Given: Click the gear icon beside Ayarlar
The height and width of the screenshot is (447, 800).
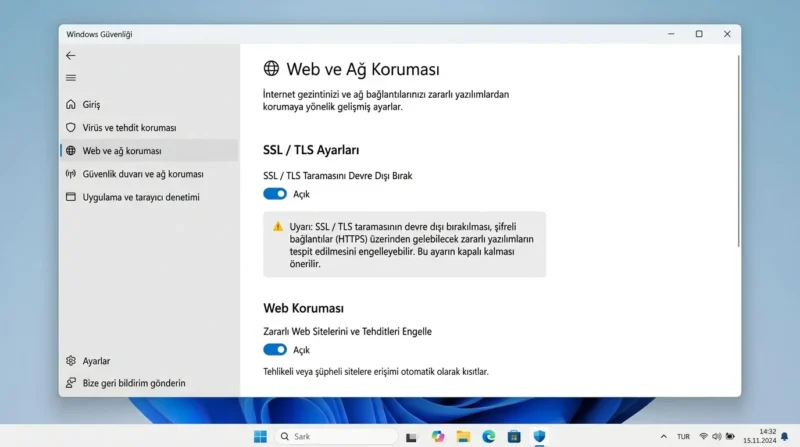Looking at the screenshot, I should 70,361.
